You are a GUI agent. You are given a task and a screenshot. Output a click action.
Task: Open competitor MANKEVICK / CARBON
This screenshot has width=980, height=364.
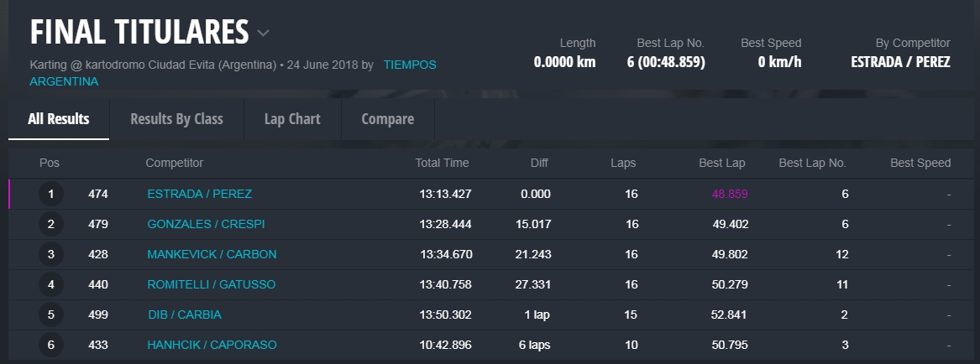tap(212, 254)
